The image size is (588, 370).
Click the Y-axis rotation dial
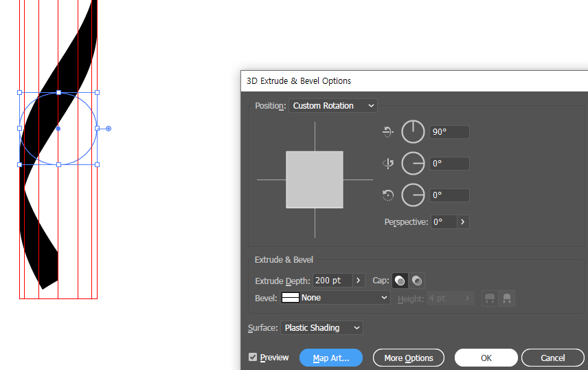[x=413, y=164]
